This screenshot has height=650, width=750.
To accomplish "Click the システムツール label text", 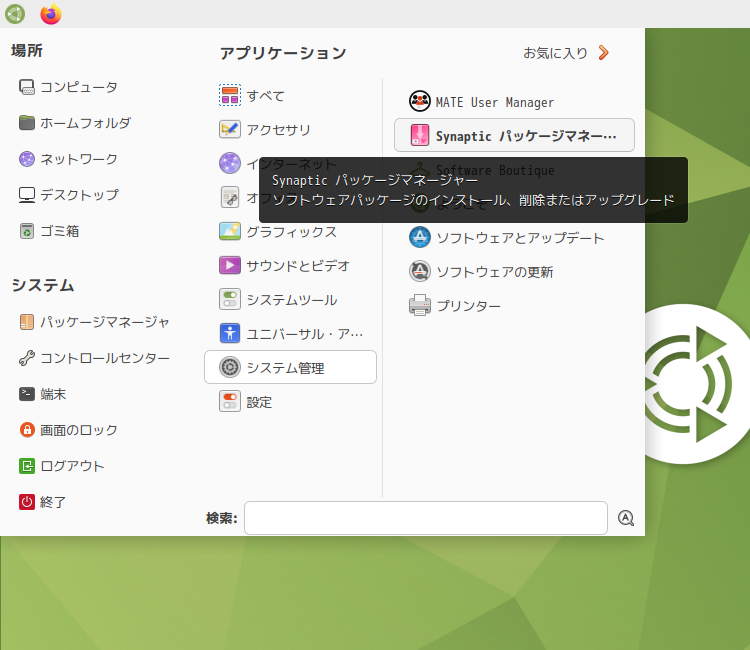I will tap(292, 300).
